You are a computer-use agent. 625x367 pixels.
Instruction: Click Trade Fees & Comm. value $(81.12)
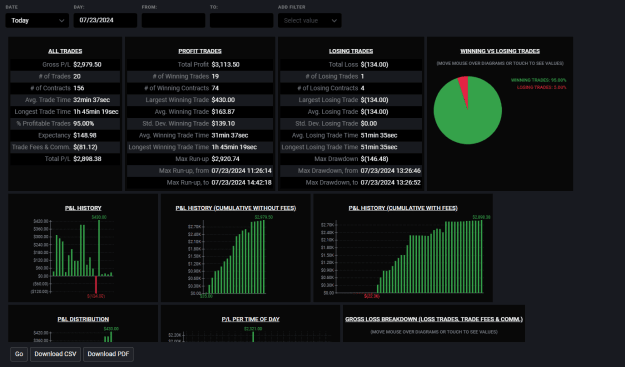point(85,147)
